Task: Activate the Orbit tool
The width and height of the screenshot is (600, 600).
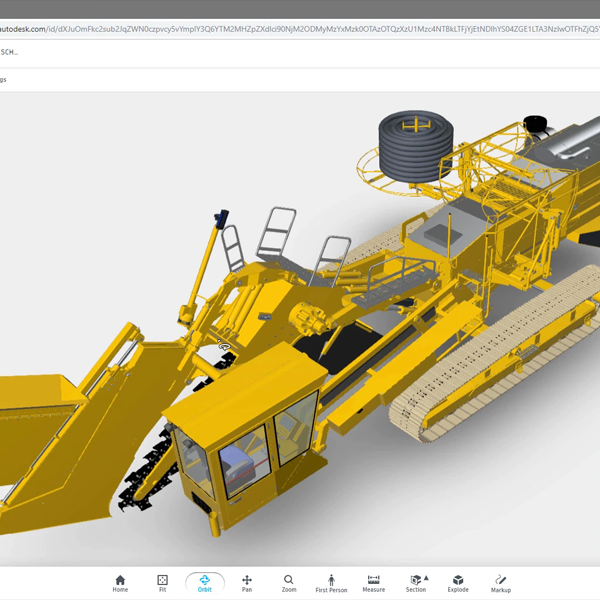Action: point(204,583)
